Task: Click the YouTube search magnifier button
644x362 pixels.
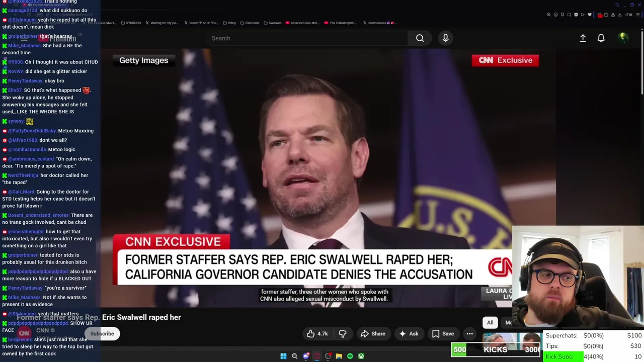Action: pos(420,38)
